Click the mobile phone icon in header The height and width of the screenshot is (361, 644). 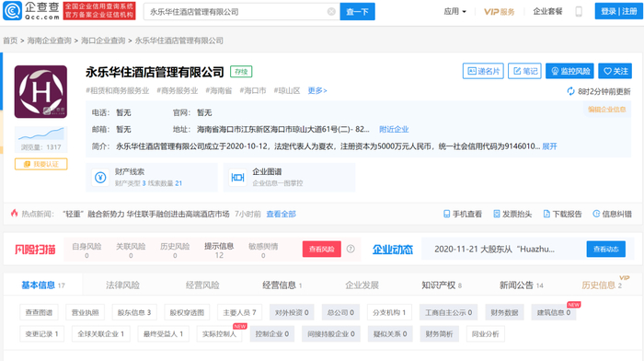[579, 12]
